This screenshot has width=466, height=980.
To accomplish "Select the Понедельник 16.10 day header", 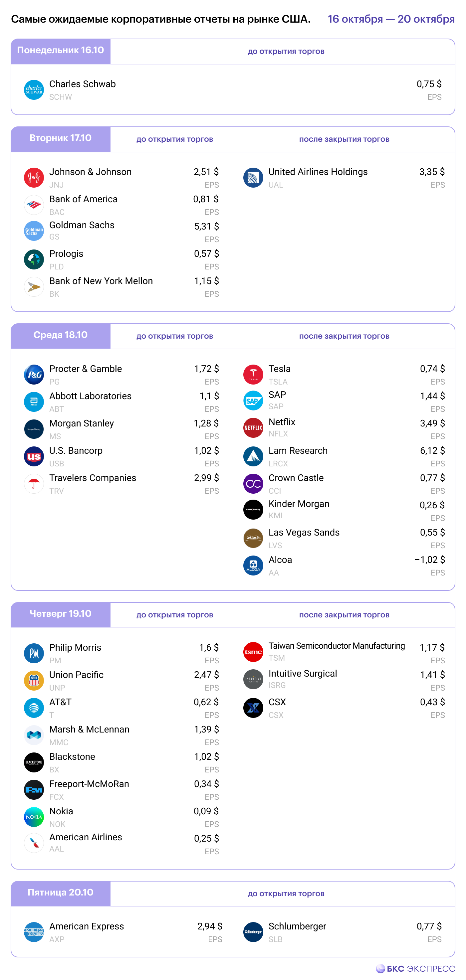I will [x=61, y=51].
